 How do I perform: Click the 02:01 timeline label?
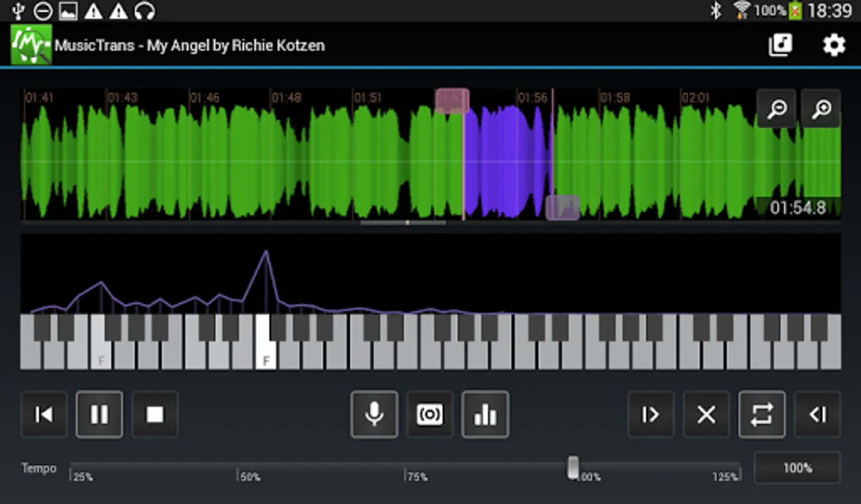pos(696,98)
